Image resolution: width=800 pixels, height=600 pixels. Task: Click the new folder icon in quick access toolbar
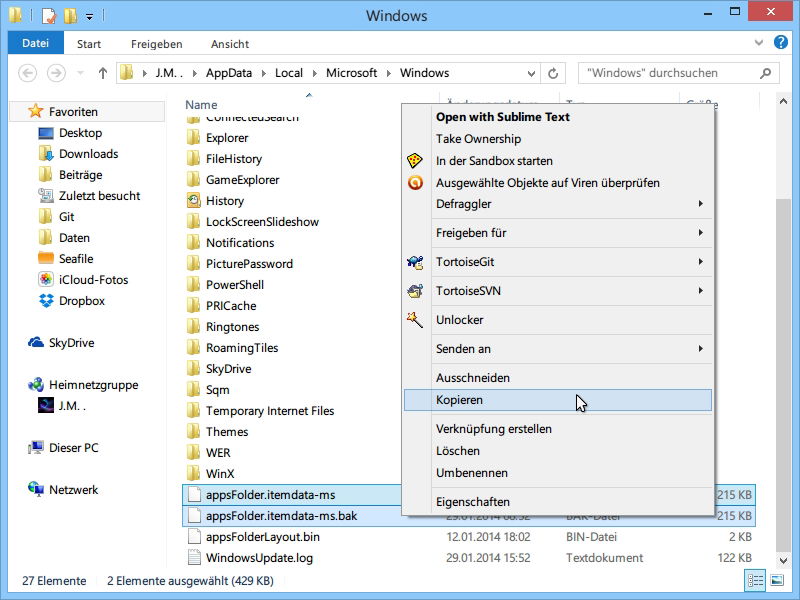click(x=70, y=16)
